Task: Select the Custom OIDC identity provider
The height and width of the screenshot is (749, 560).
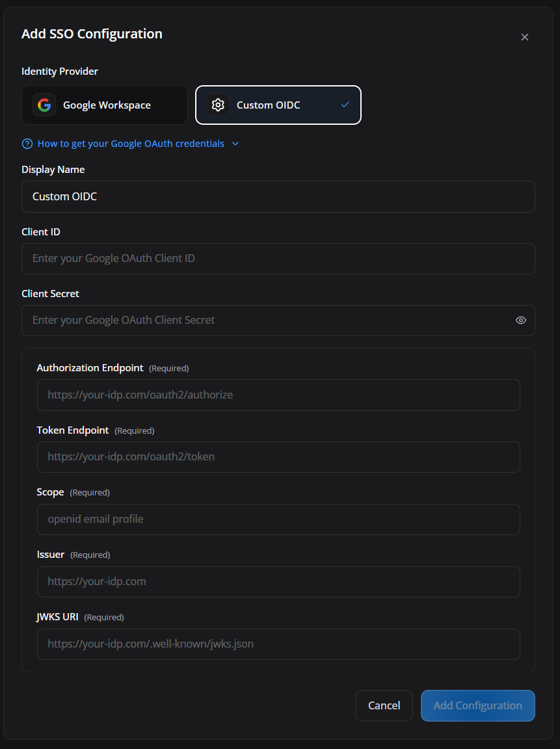Action: click(278, 105)
